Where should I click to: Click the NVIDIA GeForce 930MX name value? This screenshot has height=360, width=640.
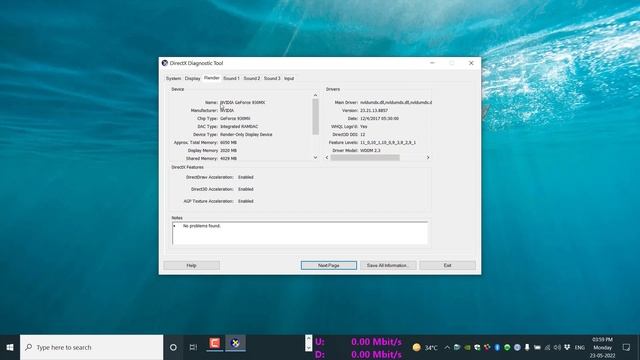(x=242, y=102)
